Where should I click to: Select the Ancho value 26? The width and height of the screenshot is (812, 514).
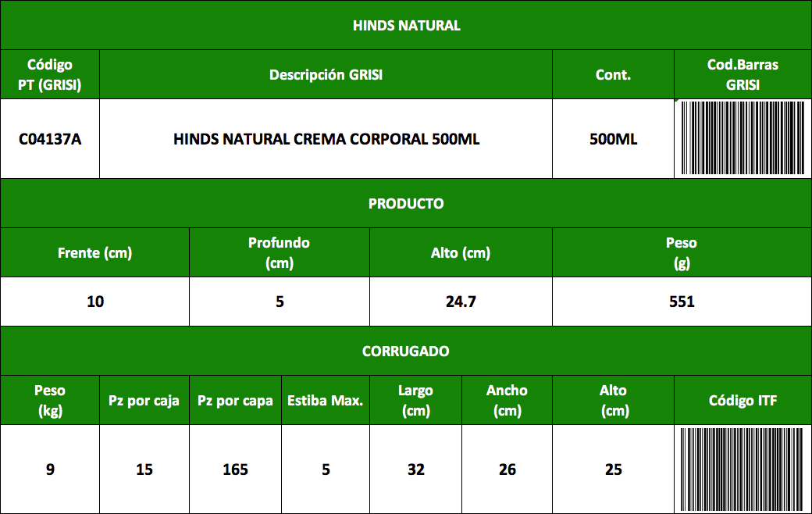pos(507,469)
